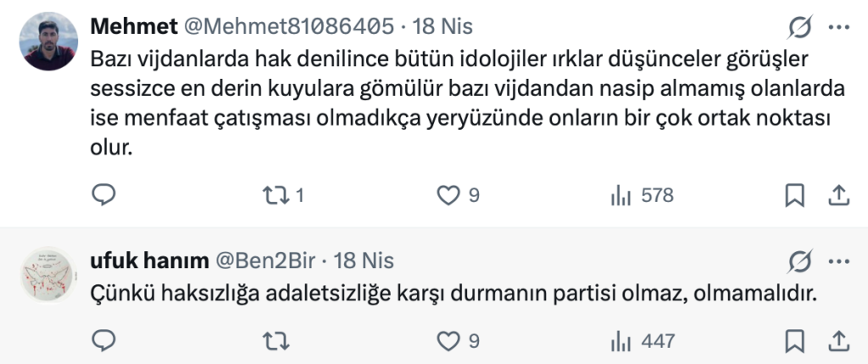Click Grok icon on Mehmet's tweet

[799, 28]
